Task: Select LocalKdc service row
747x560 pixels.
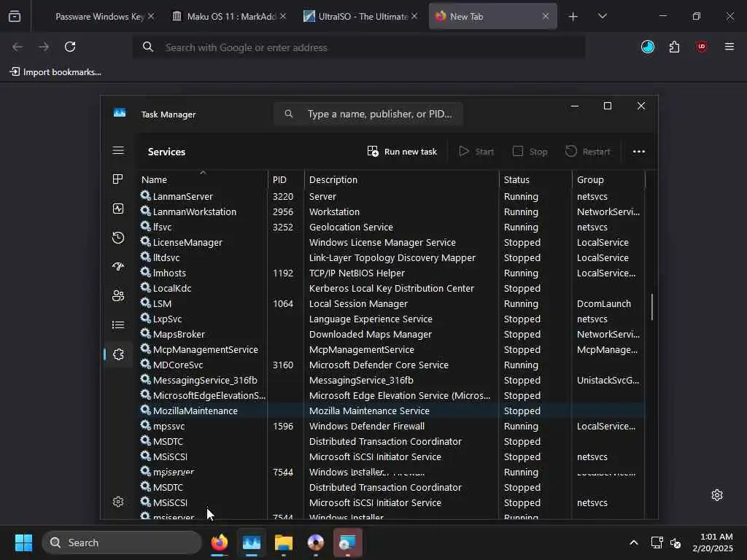Action: [391, 288]
